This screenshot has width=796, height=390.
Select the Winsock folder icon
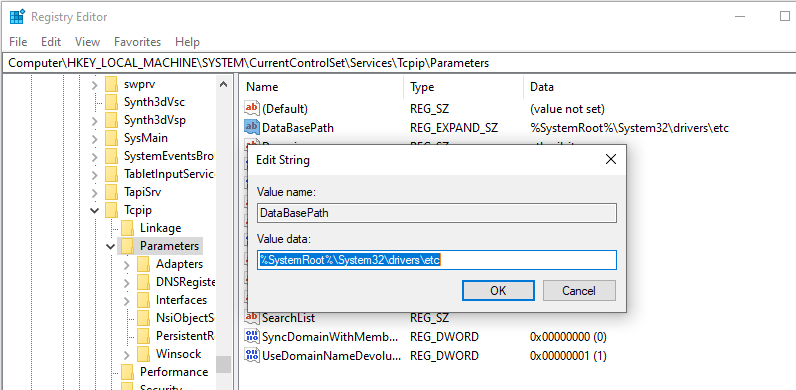click(x=144, y=353)
